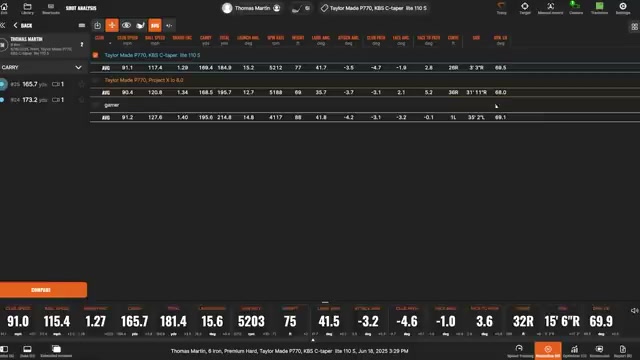This screenshot has width=640, height=360.
Task: Select the Extended screen layout icon
Action: [x=56, y=350]
